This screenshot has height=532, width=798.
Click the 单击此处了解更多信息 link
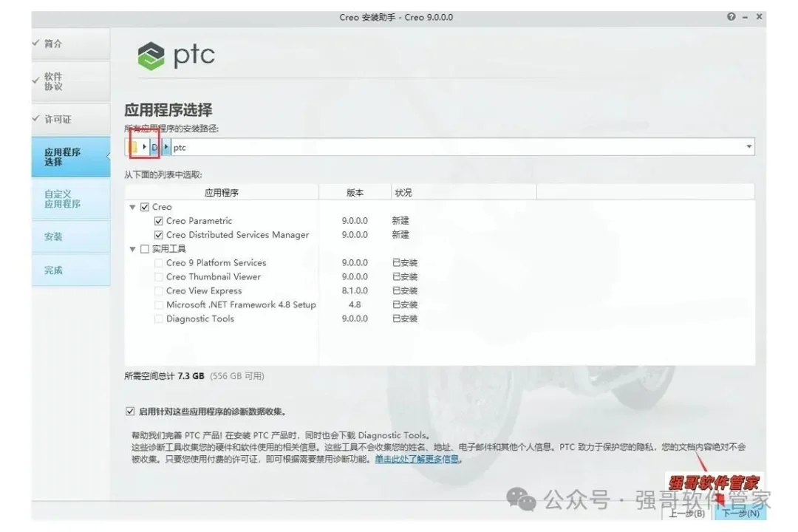click(x=417, y=459)
